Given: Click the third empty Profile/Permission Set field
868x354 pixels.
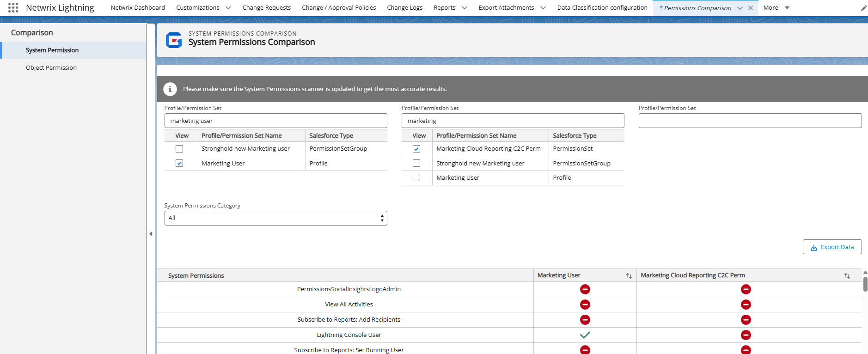Looking at the screenshot, I should (750, 121).
